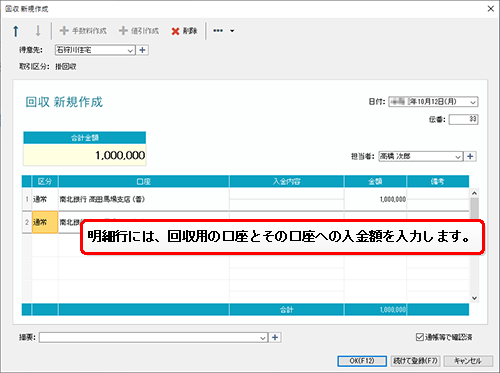Add new 担当者 with plus button
The image size is (500, 373).
click(x=470, y=156)
